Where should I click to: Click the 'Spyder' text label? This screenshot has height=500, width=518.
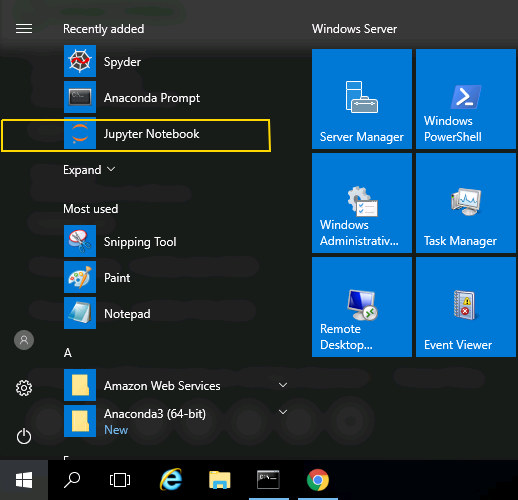pyautogui.click(x=122, y=62)
